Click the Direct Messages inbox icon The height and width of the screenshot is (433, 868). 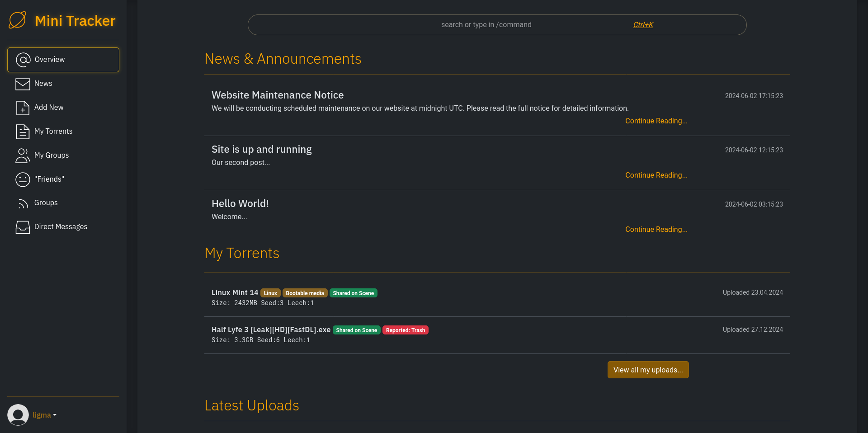[23, 227]
